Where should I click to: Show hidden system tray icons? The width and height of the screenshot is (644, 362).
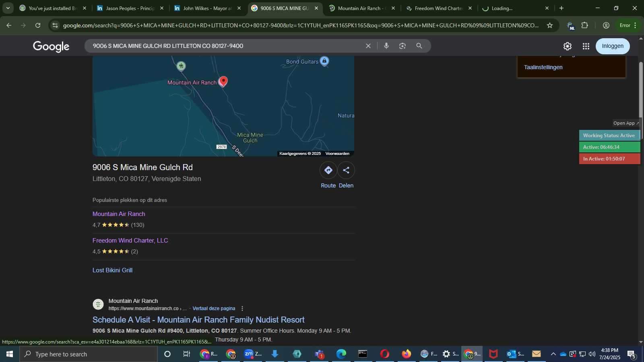(553, 354)
